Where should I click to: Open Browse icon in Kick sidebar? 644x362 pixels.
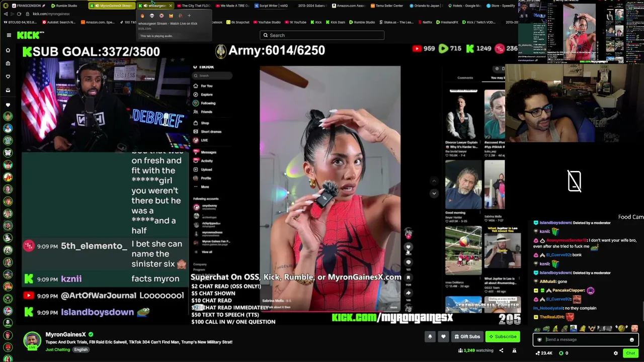(8, 63)
